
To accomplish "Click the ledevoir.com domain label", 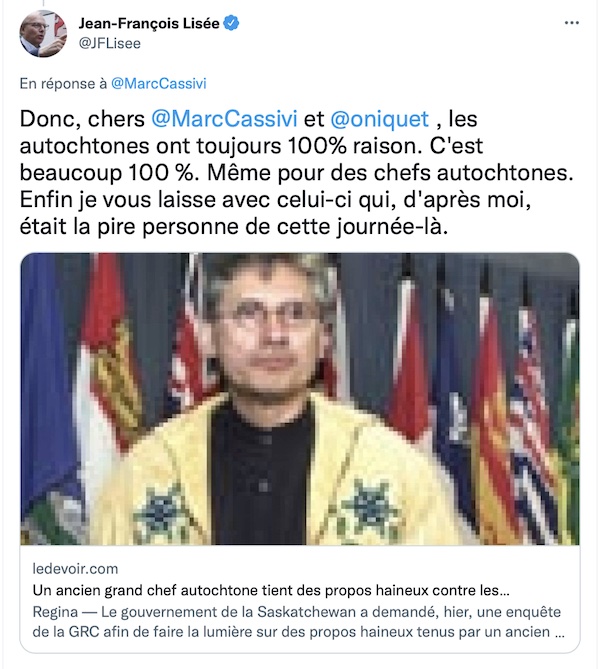I will click(76, 569).
